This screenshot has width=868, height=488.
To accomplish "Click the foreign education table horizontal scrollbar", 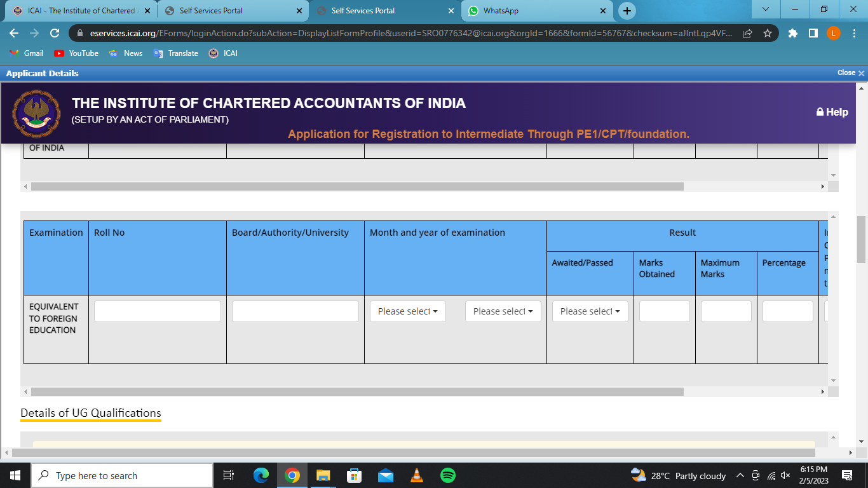I will coord(356,392).
